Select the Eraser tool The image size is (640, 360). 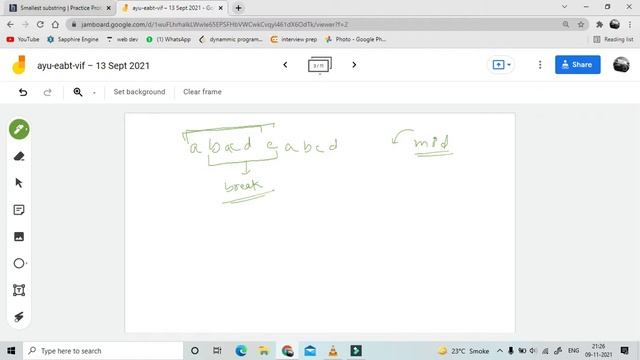click(19, 156)
